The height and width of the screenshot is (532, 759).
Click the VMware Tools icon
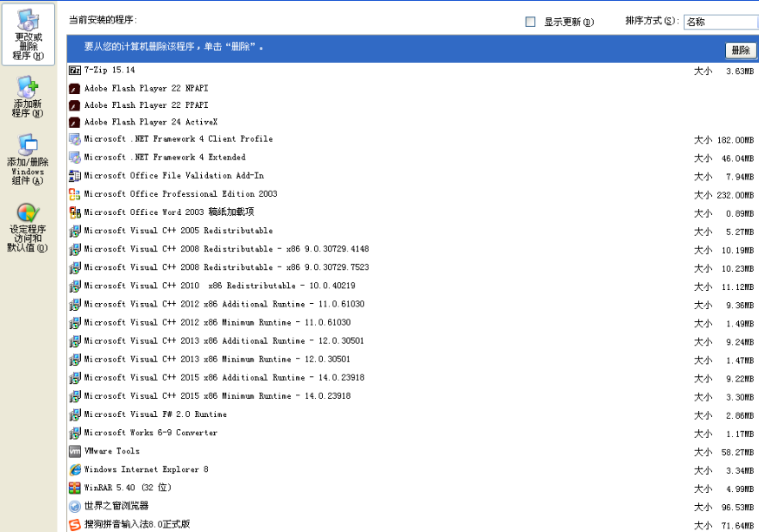tap(75, 452)
